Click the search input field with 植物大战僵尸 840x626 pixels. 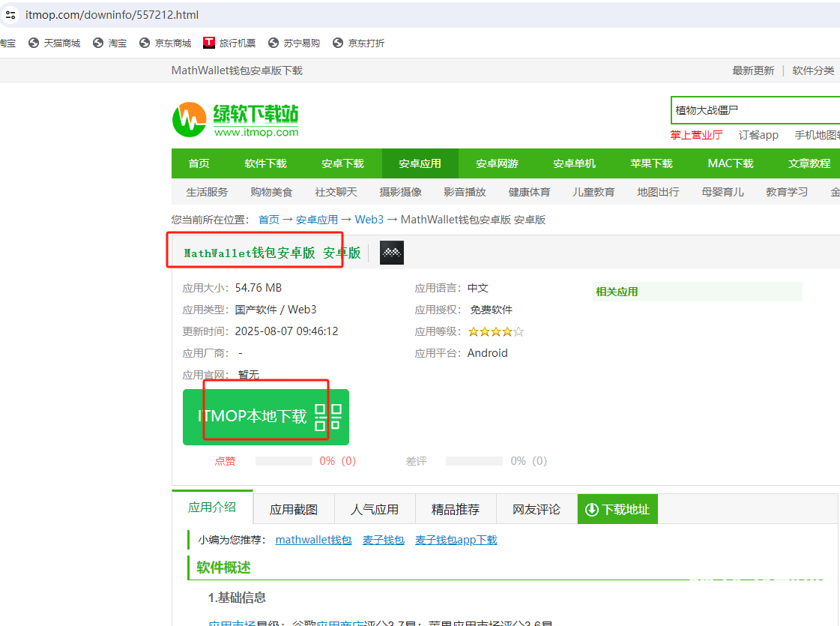[x=753, y=110]
